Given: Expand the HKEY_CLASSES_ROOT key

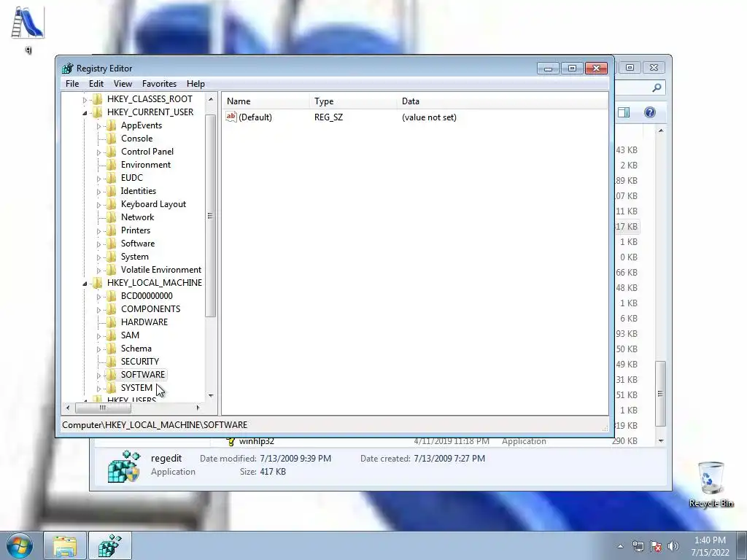Looking at the screenshot, I should point(85,99).
